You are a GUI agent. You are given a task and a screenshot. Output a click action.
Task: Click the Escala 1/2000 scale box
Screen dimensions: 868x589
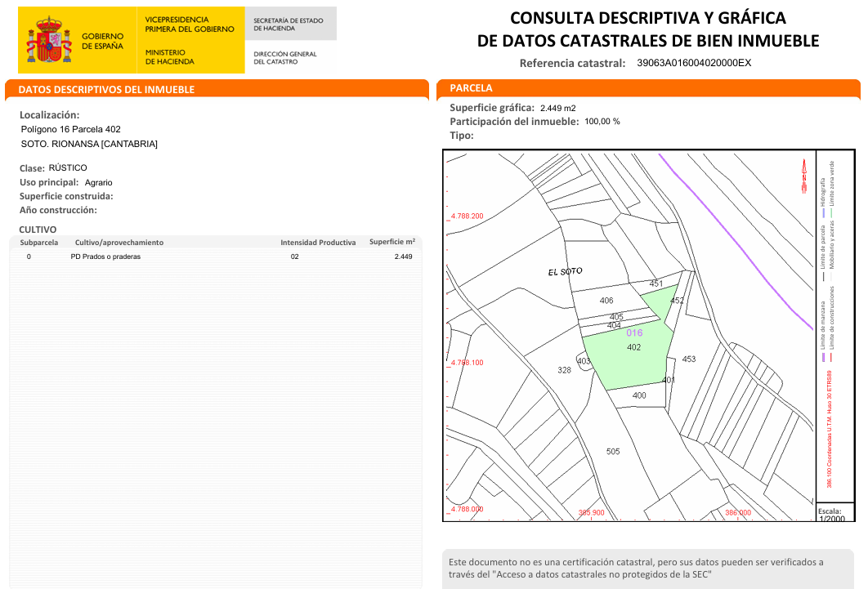(x=832, y=515)
